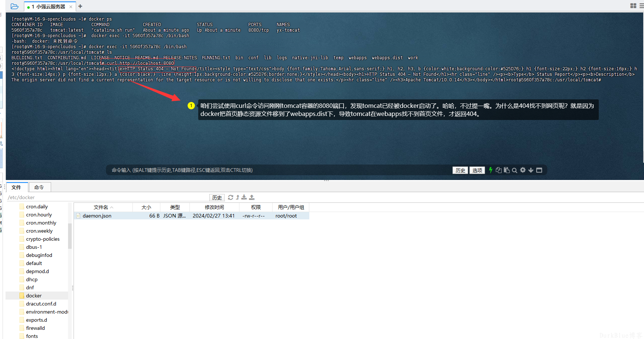Go up to parent directory icon
This screenshot has height=339, width=644.
238,197
